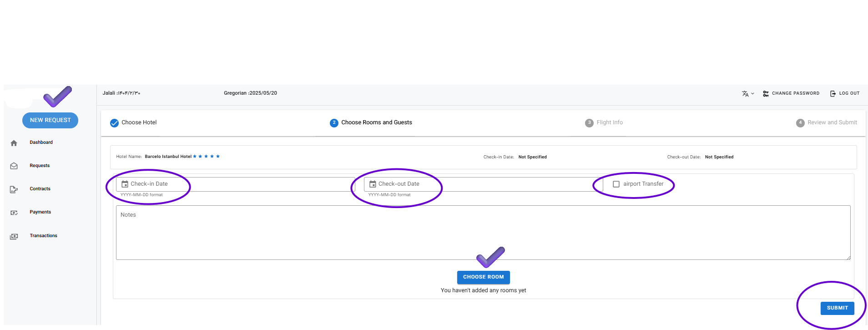Viewport: 868px width, 330px height.
Task: Select the Choose Rooms and Guests step
Action: (x=371, y=122)
